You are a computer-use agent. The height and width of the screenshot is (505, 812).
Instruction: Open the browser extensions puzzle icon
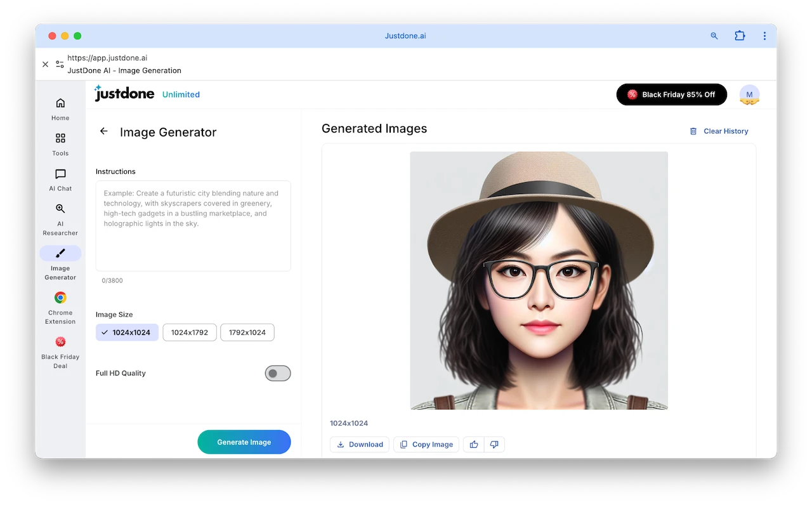[x=740, y=36]
